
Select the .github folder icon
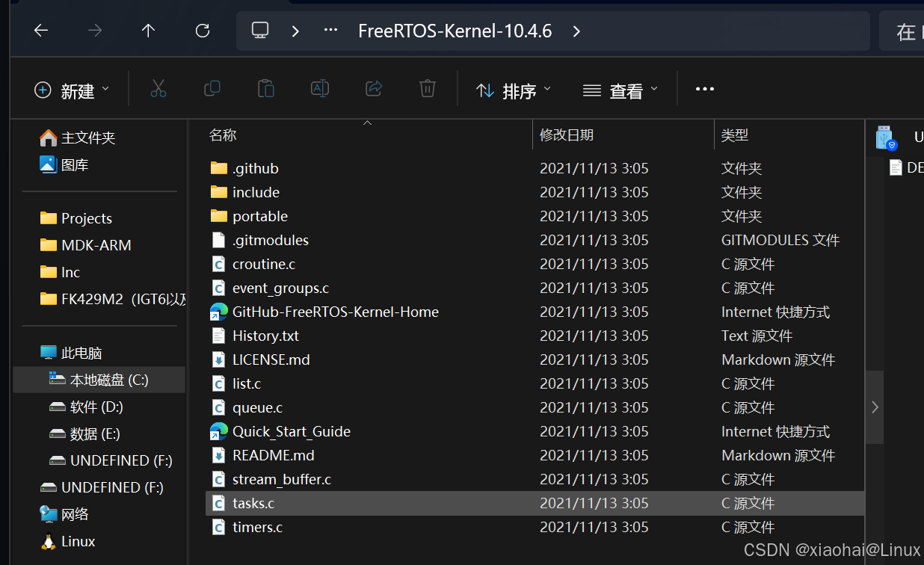click(x=218, y=168)
